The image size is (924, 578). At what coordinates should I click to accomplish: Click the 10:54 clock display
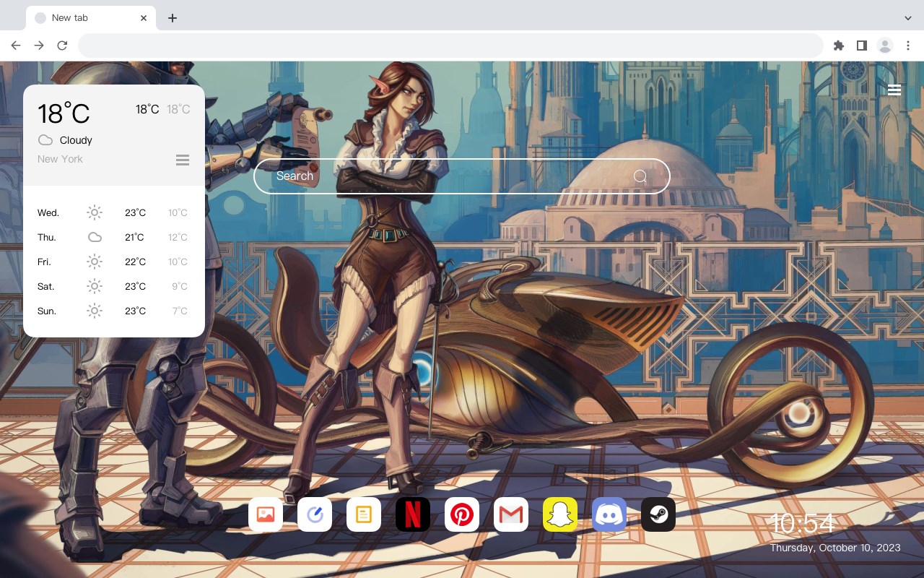tap(802, 523)
